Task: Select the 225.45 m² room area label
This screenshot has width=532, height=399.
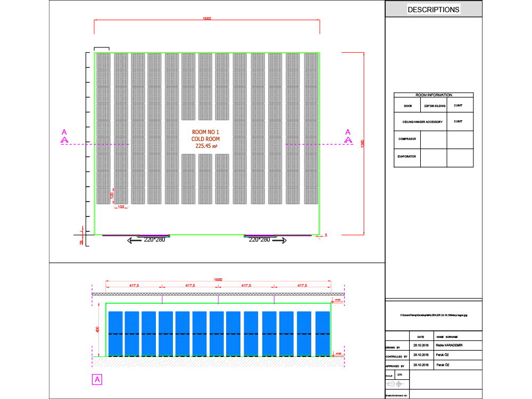Action: [207, 145]
